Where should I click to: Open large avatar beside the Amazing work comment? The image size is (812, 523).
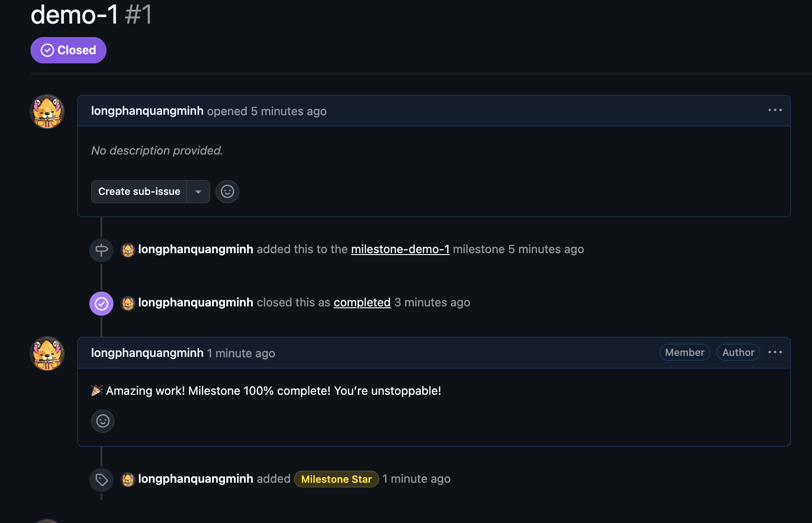click(47, 354)
